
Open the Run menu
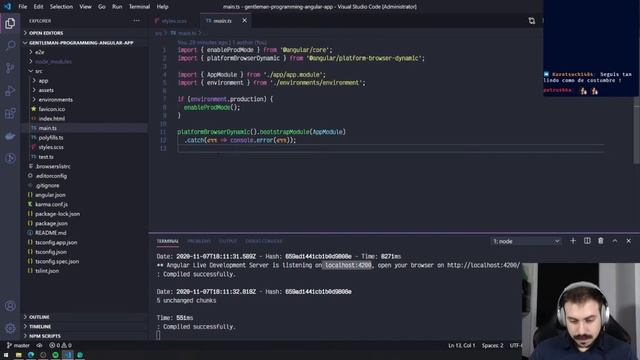point(117,7)
